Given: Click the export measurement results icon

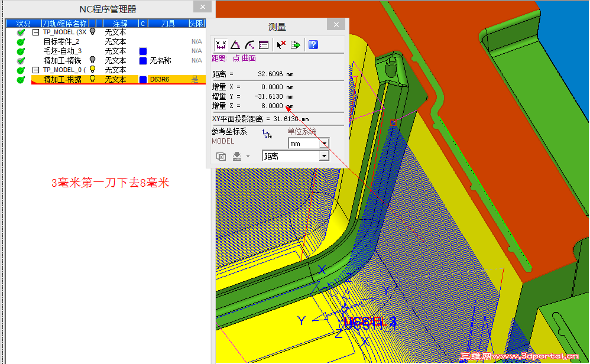Looking at the screenshot, I should (x=296, y=45).
